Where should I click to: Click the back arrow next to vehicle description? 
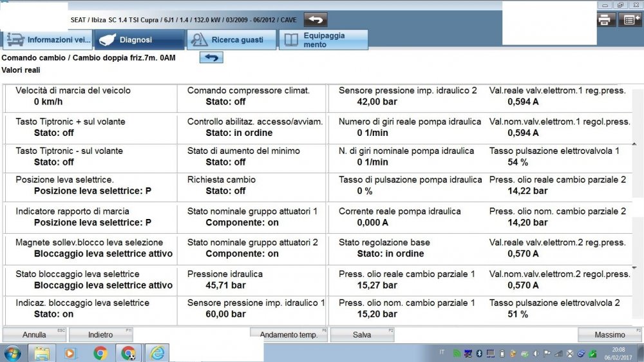click(315, 19)
